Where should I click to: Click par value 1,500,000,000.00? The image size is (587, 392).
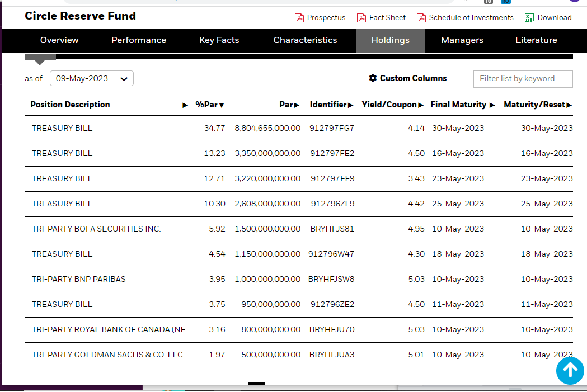267,229
